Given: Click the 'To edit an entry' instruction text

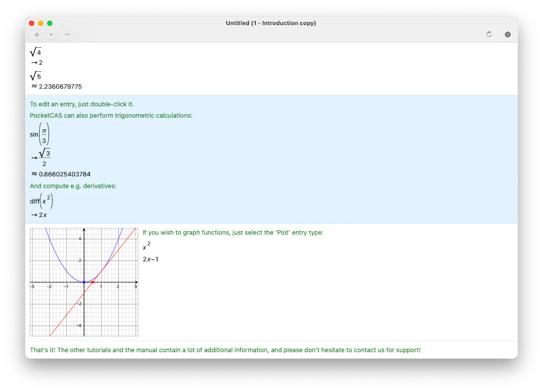Looking at the screenshot, I should 82,104.
